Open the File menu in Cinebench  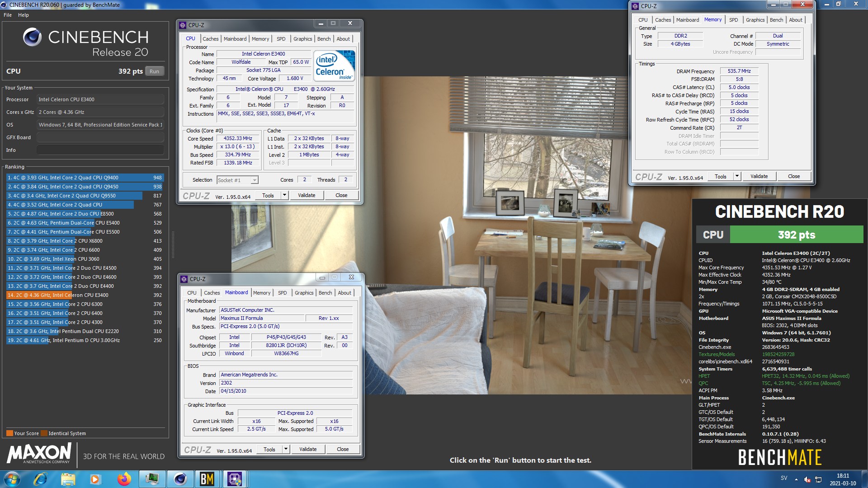click(x=8, y=15)
